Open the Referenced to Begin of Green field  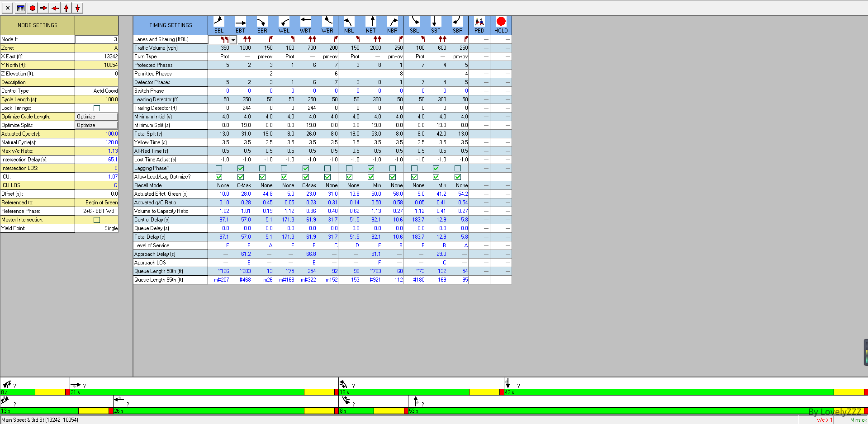(x=96, y=203)
